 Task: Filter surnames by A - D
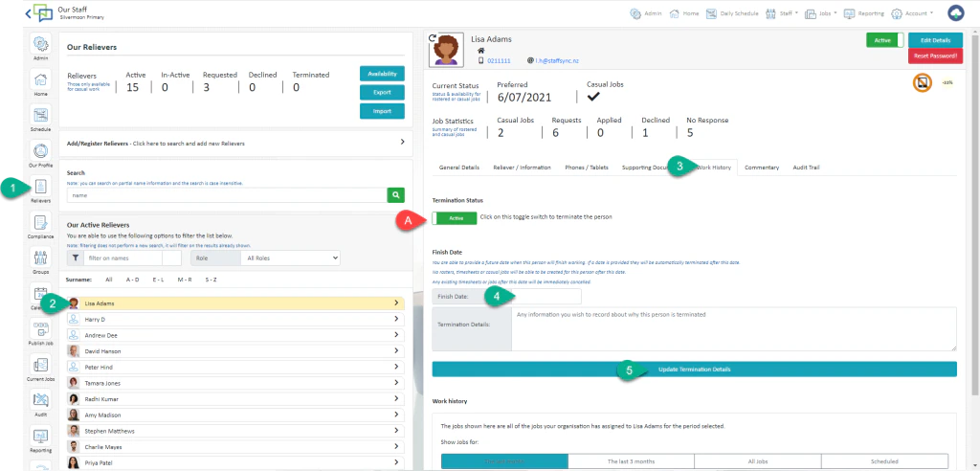pos(132,280)
